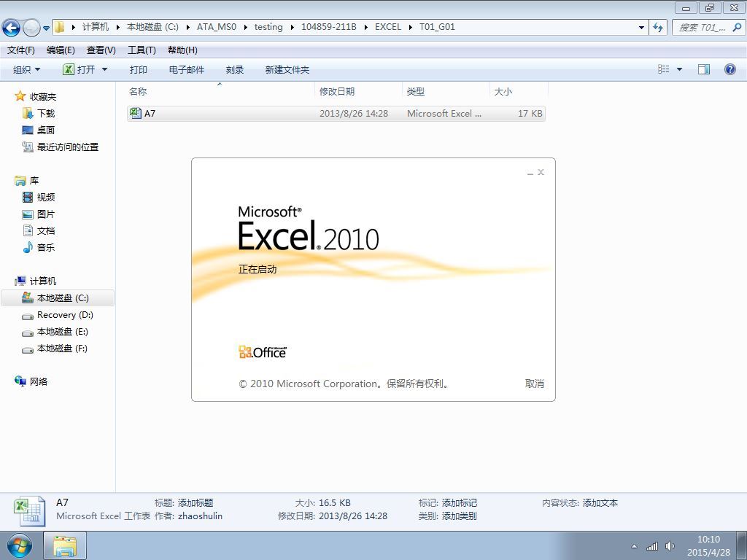Screen dimensions: 747x560
Task: Open the 组织 dropdown
Action: [26, 69]
